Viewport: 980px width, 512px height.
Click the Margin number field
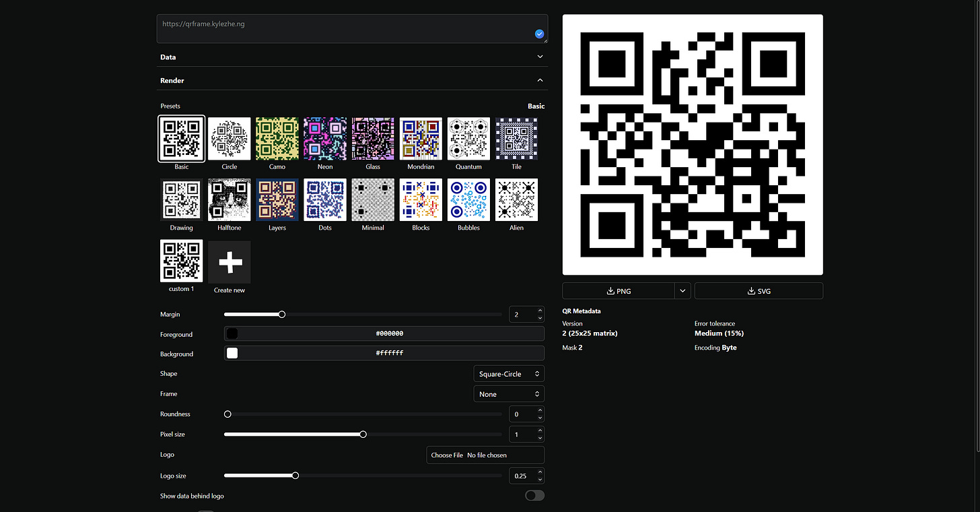tap(526, 315)
